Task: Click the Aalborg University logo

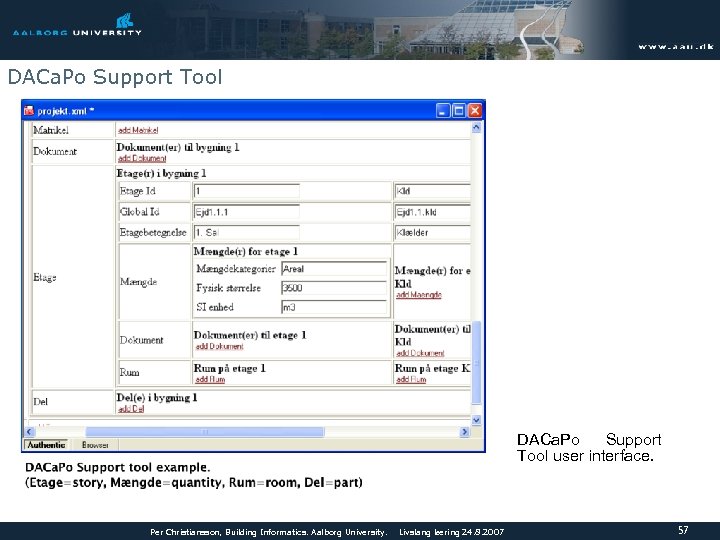Action: [x=77, y=25]
